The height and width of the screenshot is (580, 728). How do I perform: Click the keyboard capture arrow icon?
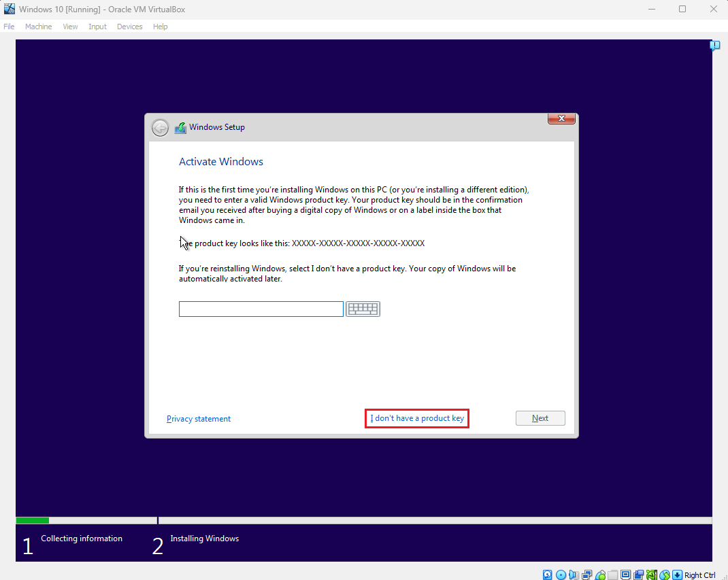[x=678, y=575]
